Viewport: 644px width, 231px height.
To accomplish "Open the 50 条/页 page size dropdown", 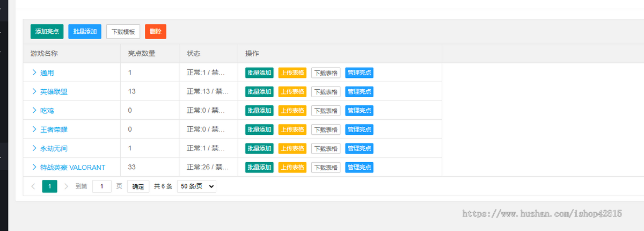I will (x=196, y=186).
